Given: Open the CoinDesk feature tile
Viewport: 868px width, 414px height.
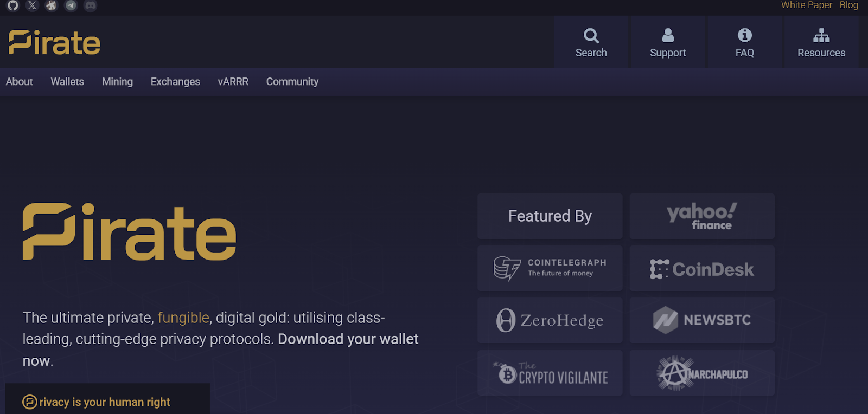Looking at the screenshot, I should coord(702,268).
